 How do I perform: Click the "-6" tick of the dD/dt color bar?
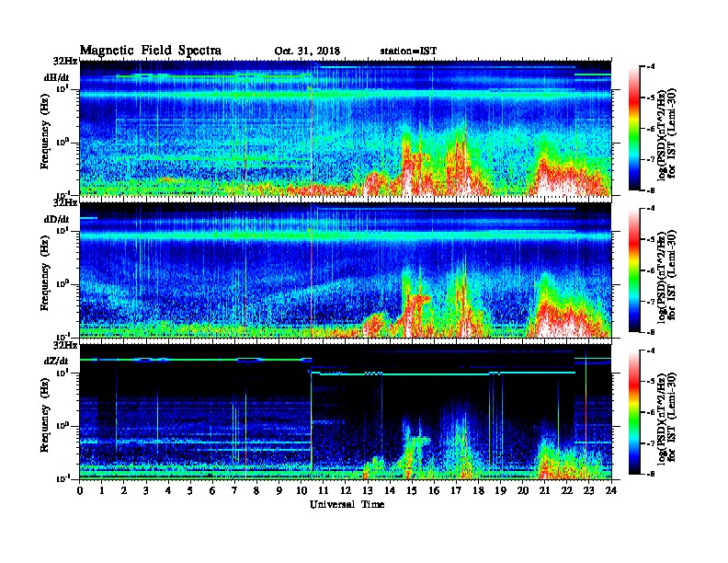coord(652,270)
